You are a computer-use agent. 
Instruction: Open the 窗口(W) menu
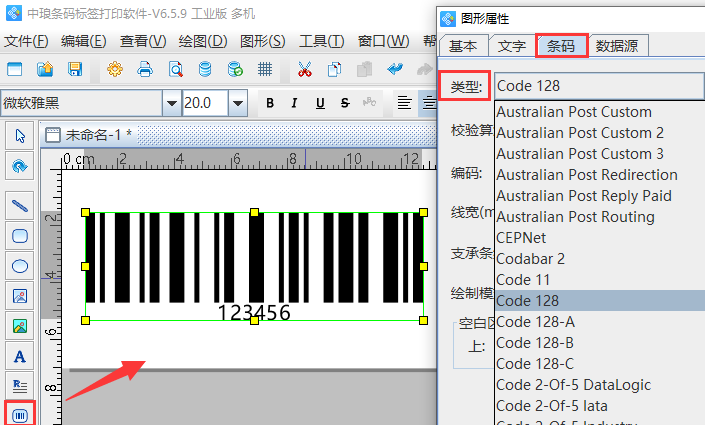click(384, 41)
